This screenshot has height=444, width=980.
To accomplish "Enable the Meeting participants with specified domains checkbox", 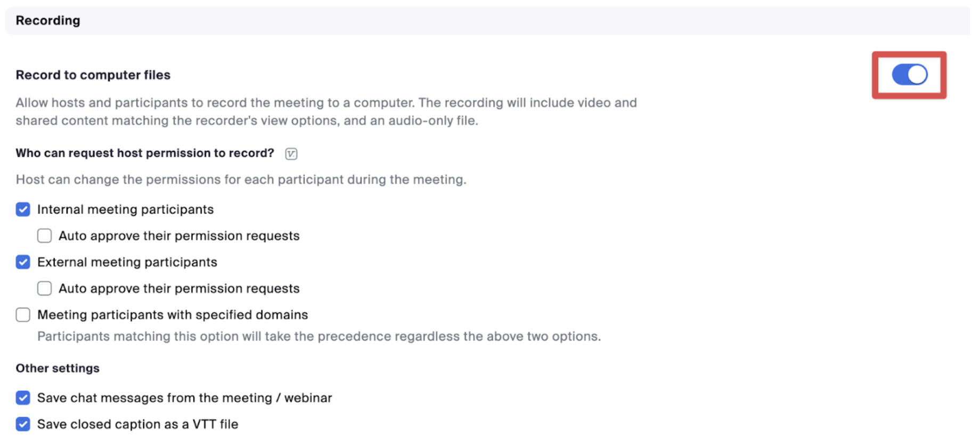I will [x=23, y=315].
